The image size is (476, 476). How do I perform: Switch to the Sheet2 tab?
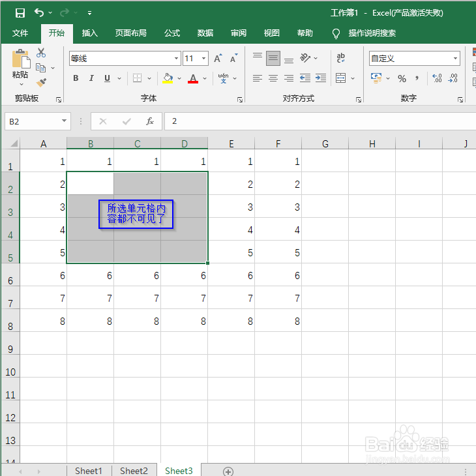coord(134,471)
